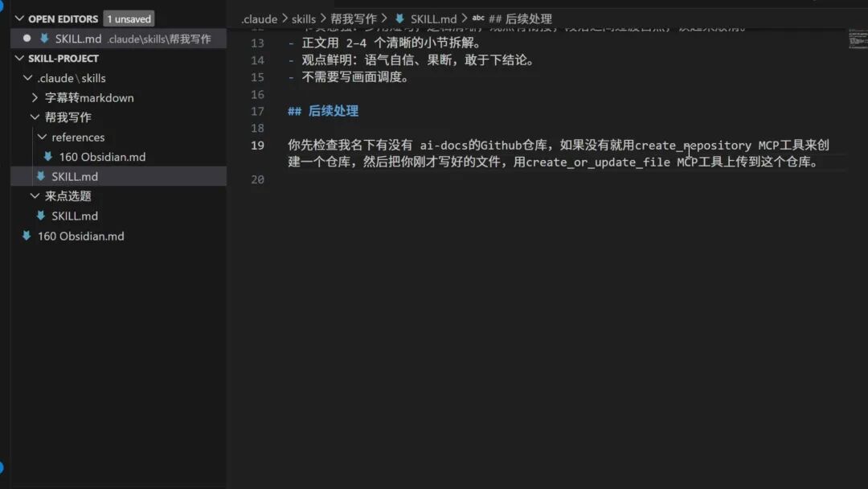The height and width of the screenshot is (489, 868).
Task: Click line 14 text 观点鲜明
Action: [325, 60]
